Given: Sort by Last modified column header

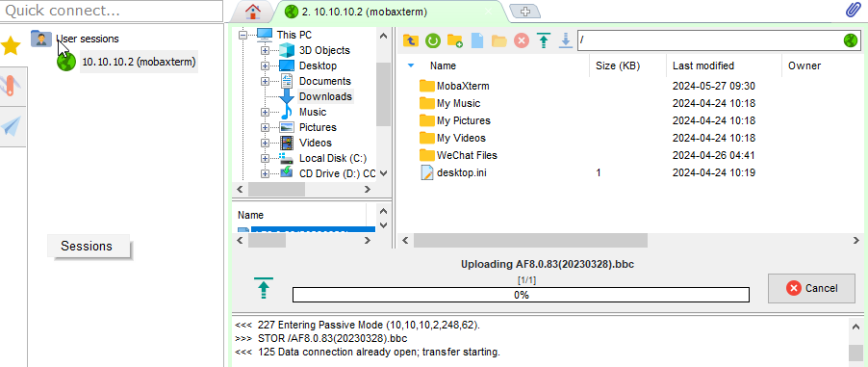Looking at the screenshot, I should 703,66.
